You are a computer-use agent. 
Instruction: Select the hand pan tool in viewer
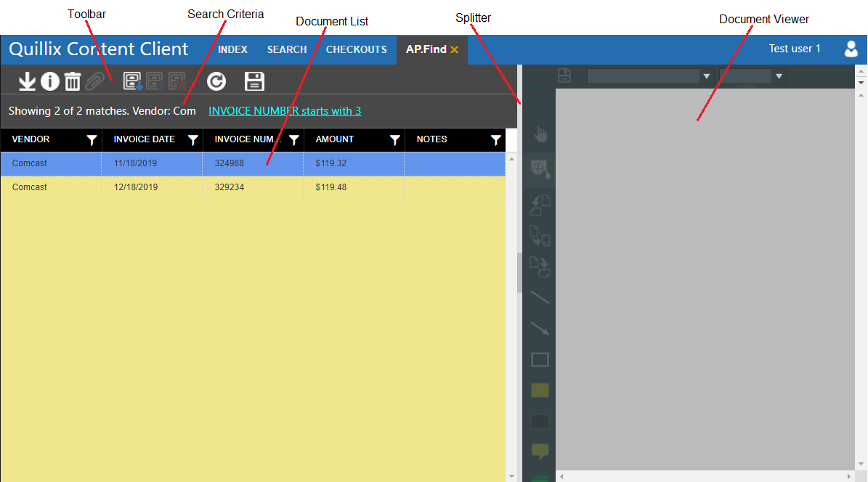pos(540,134)
